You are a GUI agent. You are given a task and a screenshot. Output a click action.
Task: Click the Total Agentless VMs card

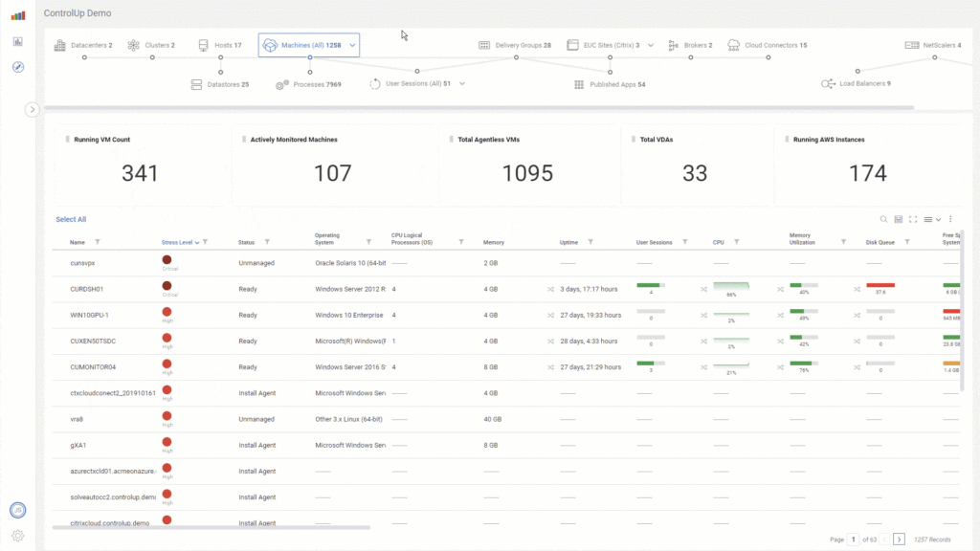528,165
